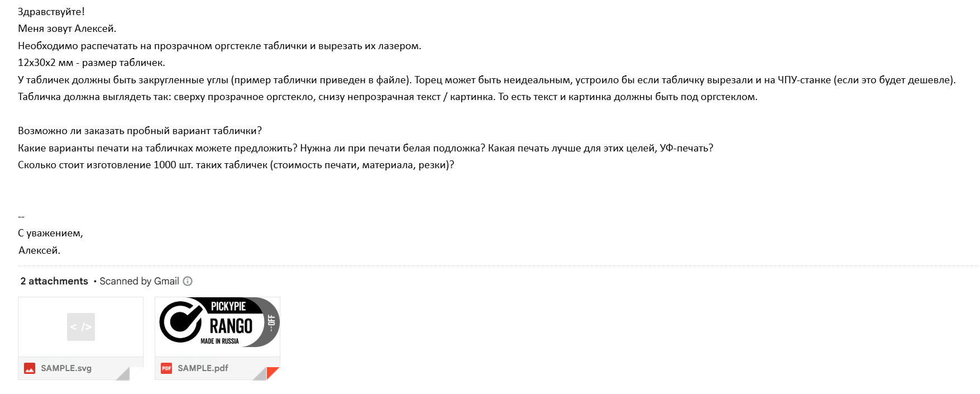Click the red PDF file icon
This screenshot has height=394, width=980.
pos(166,368)
